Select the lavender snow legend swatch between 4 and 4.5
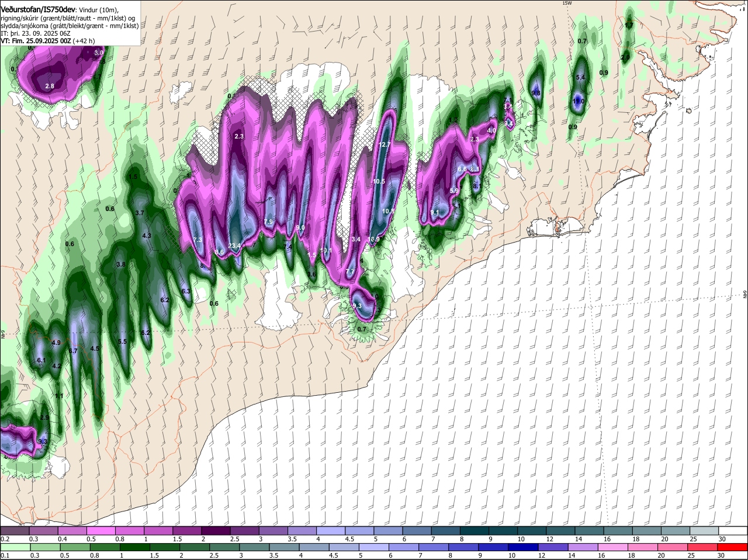The width and height of the screenshot is (748, 560). pyautogui.click(x=332, y=531)
